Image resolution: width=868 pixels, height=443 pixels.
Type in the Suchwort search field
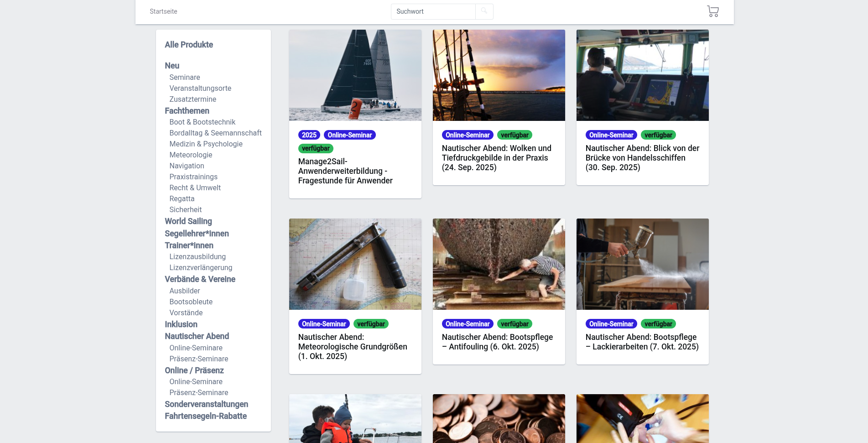[433, 11]
